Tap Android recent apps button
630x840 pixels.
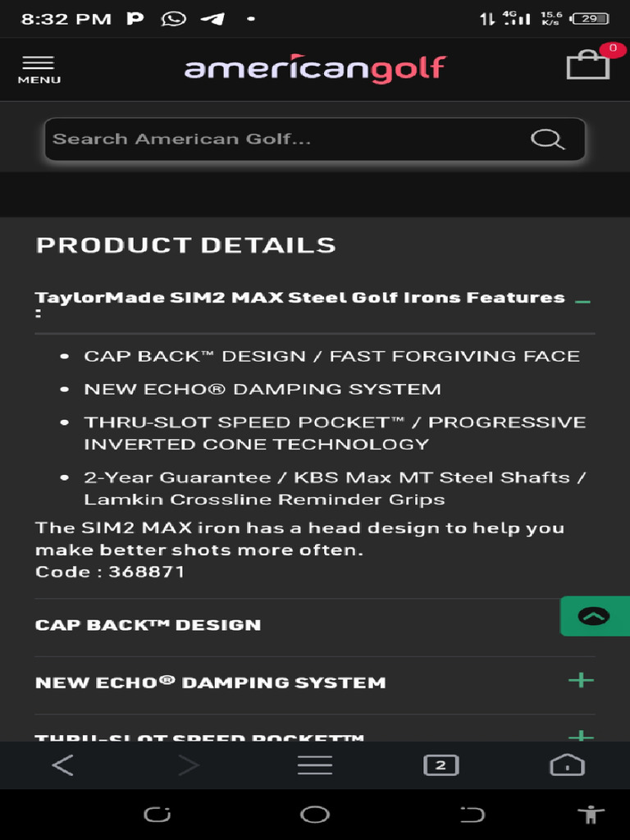click(x=157, y=815)
